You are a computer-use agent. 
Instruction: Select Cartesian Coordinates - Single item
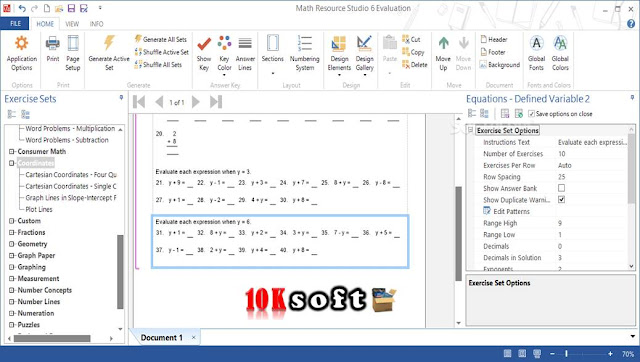[x=71, y=186]
